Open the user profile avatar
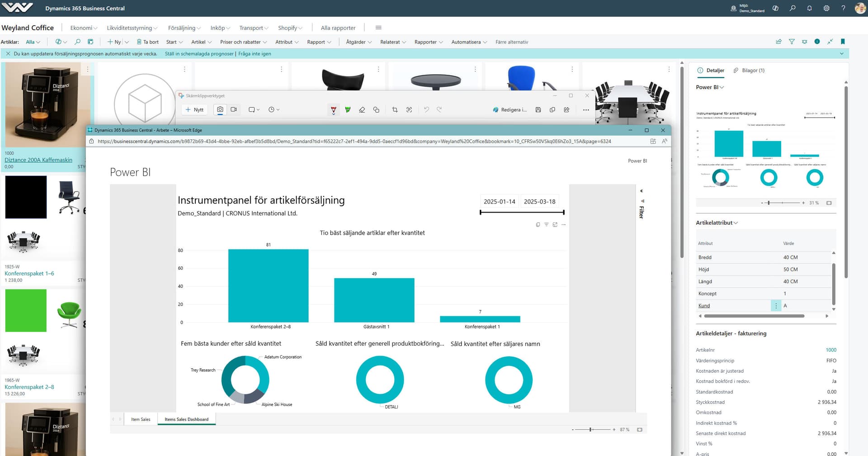This screenshot has width=868, height=456. click(x=860, y=8)
